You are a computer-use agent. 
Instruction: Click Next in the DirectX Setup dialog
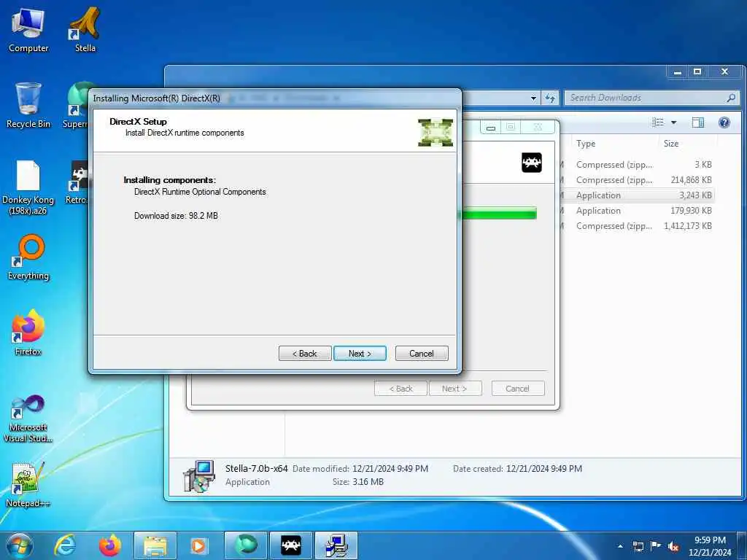(360, 354)
